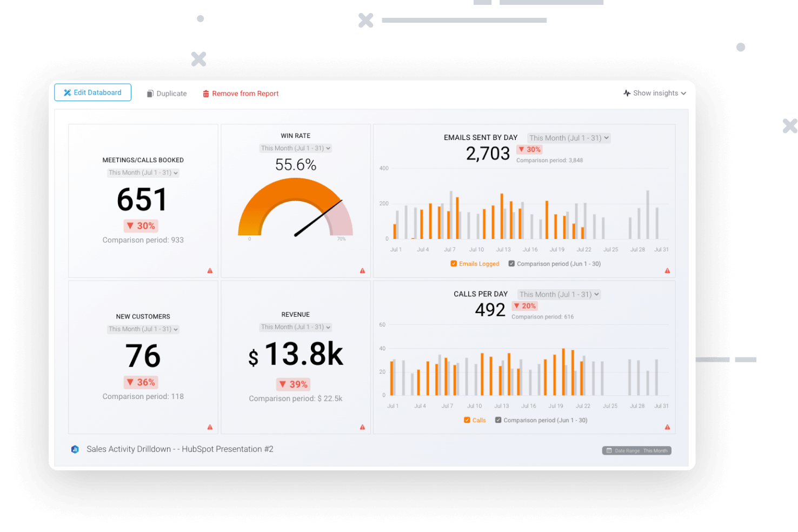This screenshot has height=532, width=798.
Task: Click the trash icon next to Remove from Report
Action: [x=206, y=93]
